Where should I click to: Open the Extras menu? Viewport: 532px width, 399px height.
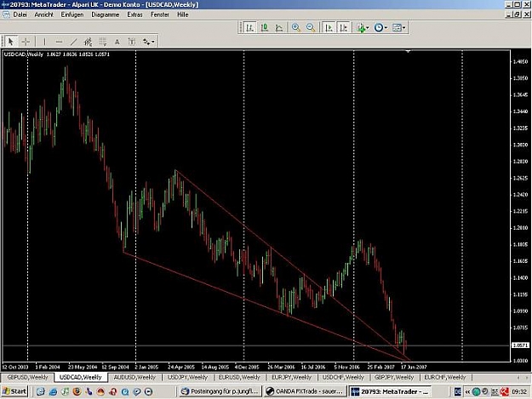(134, 14)
